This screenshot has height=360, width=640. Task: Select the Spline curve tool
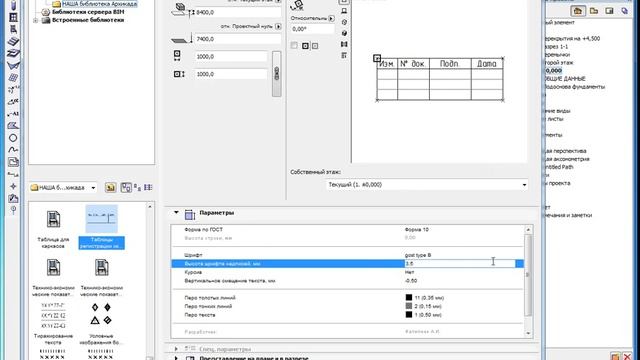pos(13,150)
